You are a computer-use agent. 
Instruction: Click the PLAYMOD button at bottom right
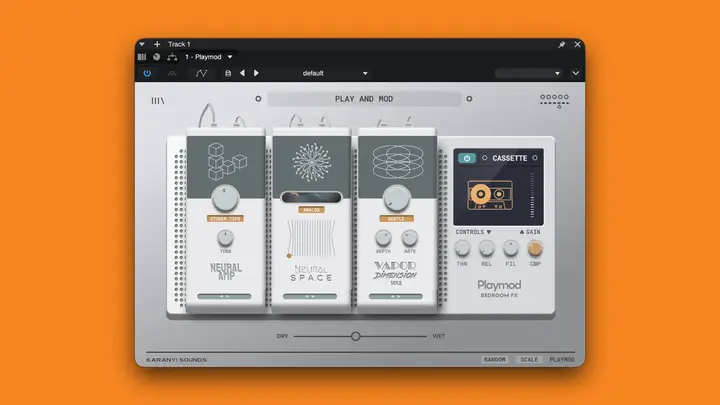[562, 360]
